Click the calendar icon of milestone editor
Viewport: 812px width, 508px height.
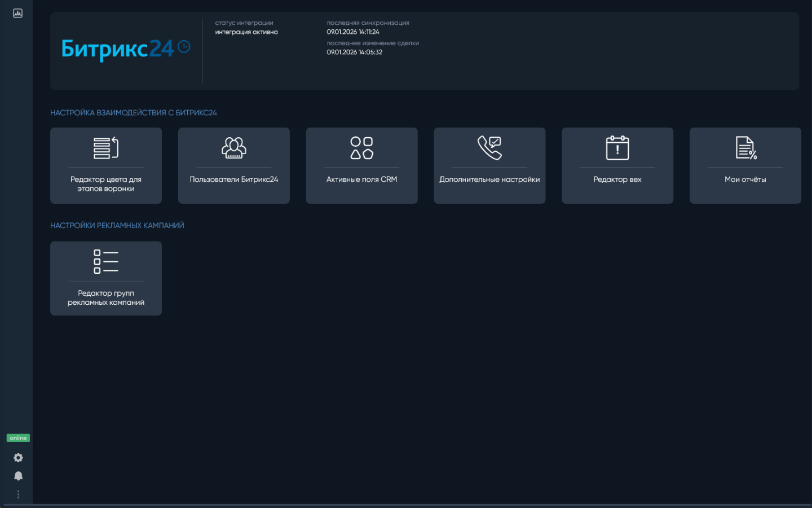click(x=617, y=148)
